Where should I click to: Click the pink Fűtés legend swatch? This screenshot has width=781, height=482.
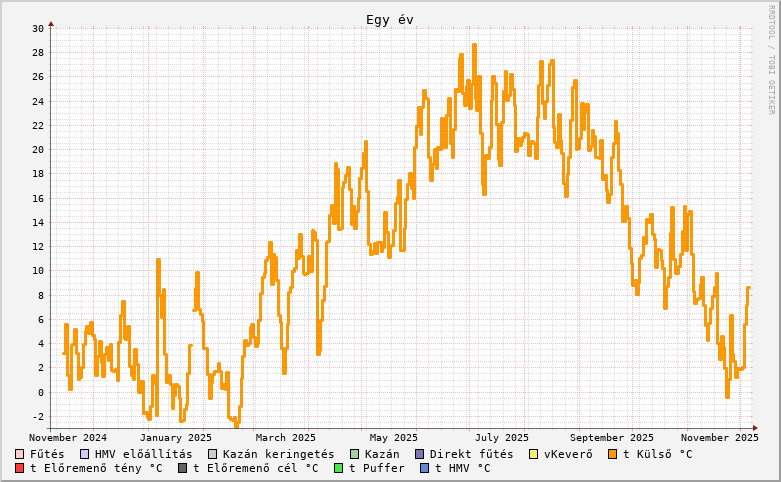click(x=20, y=454)
